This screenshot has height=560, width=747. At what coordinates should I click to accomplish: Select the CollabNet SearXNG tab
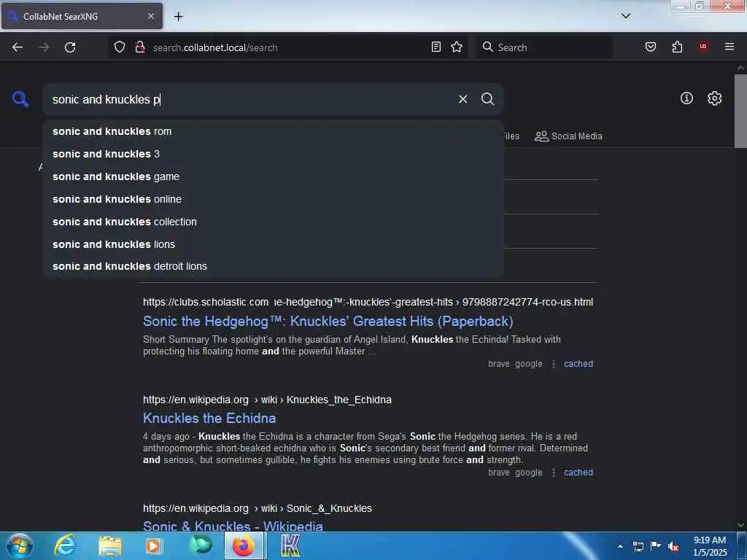click(82, 16)
